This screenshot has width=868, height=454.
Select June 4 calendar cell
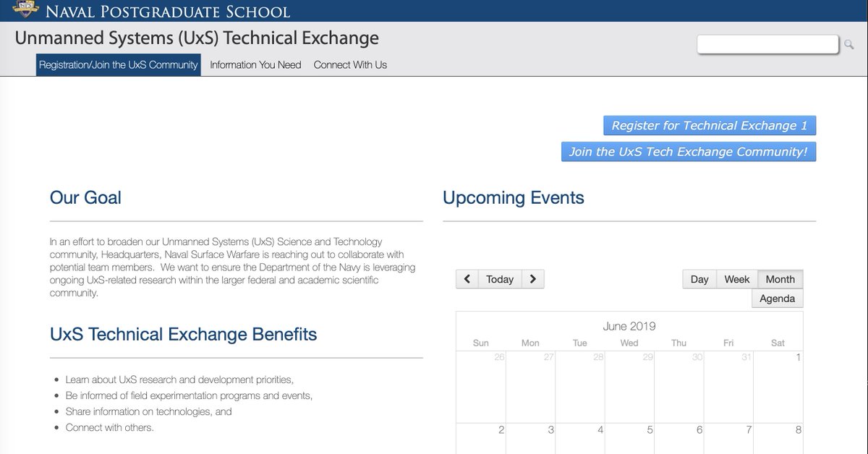click(x=580, y=438)
